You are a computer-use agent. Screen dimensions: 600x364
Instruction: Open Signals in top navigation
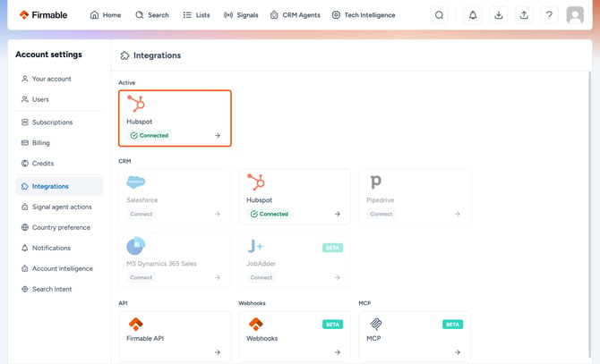(x=241, y=15)
